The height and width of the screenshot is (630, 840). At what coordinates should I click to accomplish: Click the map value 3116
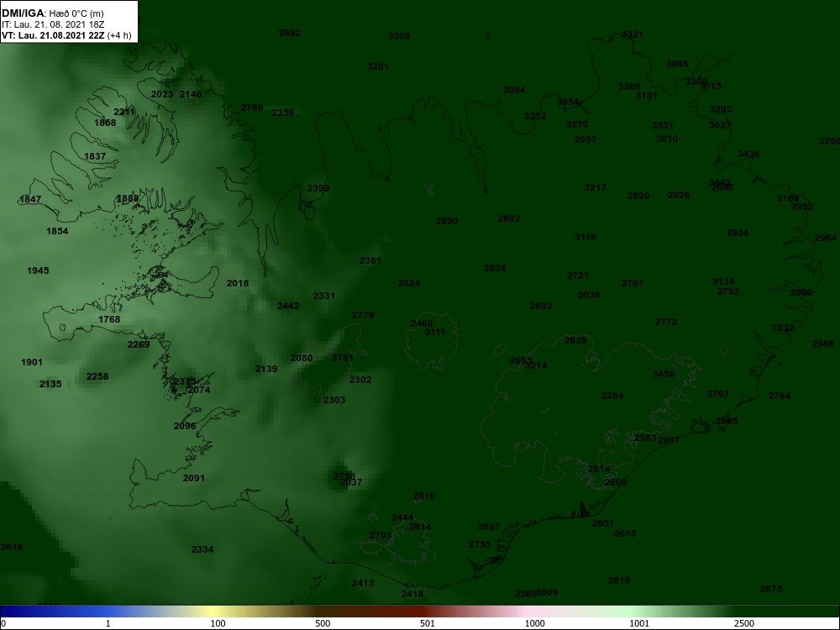coord(585,237)
